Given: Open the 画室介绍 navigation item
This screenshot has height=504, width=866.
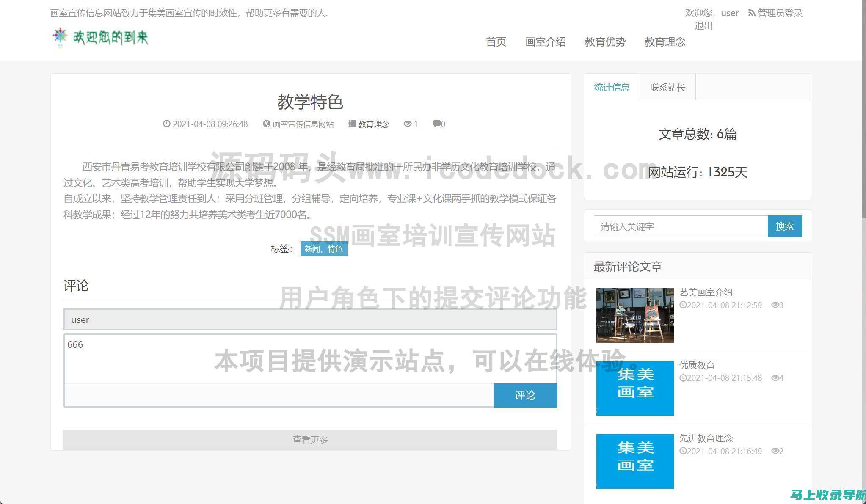Looking at the screenshot, I should pos(546,41).
